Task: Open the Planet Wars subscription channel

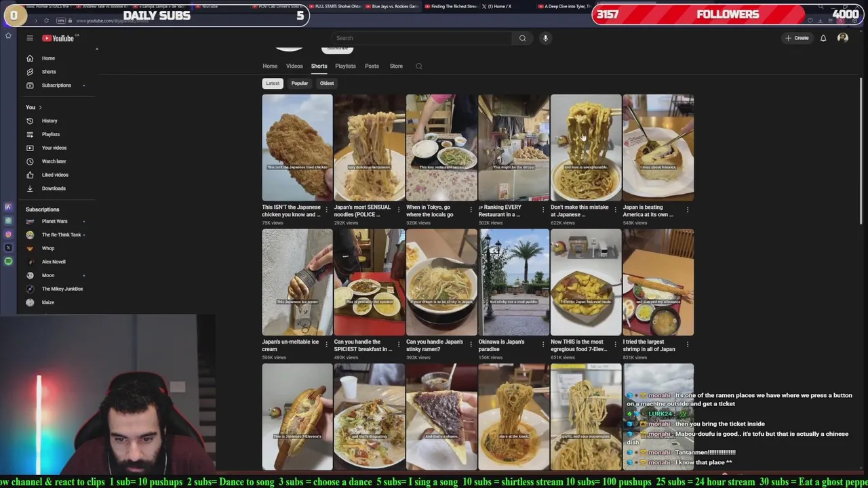Action: (54, 221)
